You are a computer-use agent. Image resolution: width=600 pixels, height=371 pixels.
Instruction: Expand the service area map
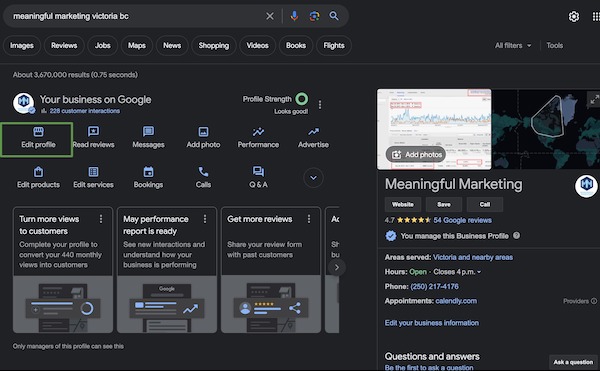coord(594,100)
